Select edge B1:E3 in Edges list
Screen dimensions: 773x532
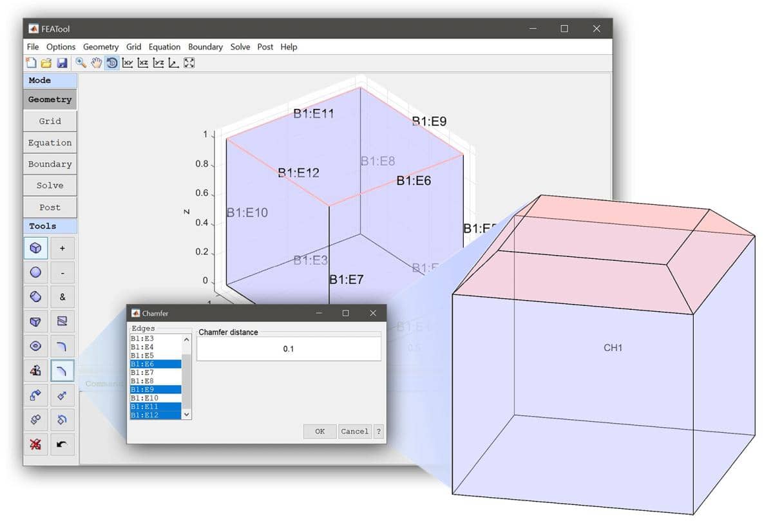tap(155, 338)
